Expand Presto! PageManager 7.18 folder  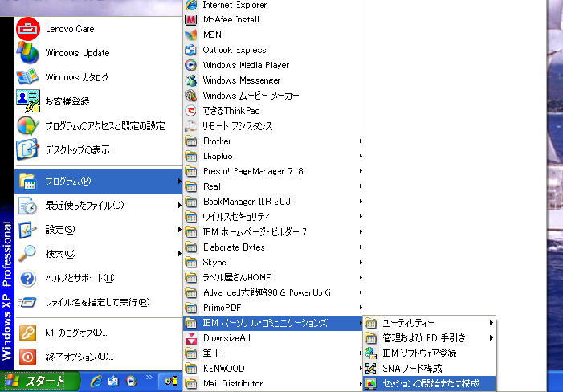pos(274,171)
